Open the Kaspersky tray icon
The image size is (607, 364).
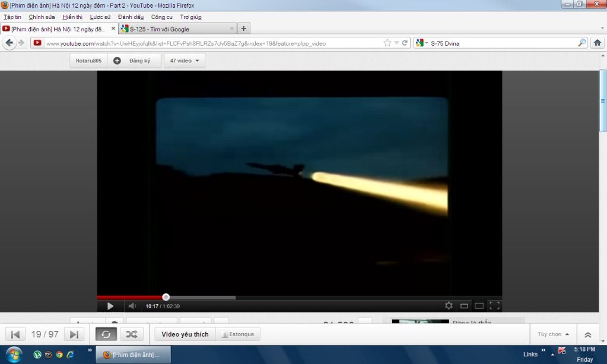(562, 350)
